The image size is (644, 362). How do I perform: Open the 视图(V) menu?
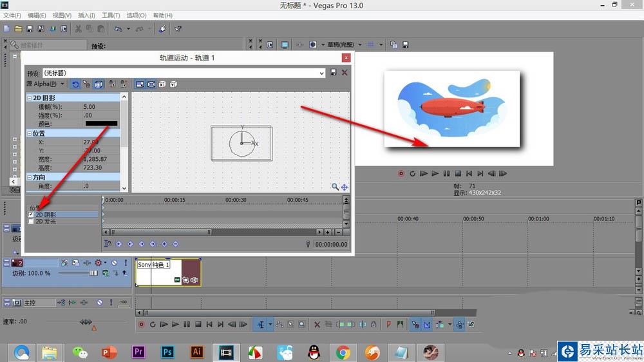coord(62,15)
